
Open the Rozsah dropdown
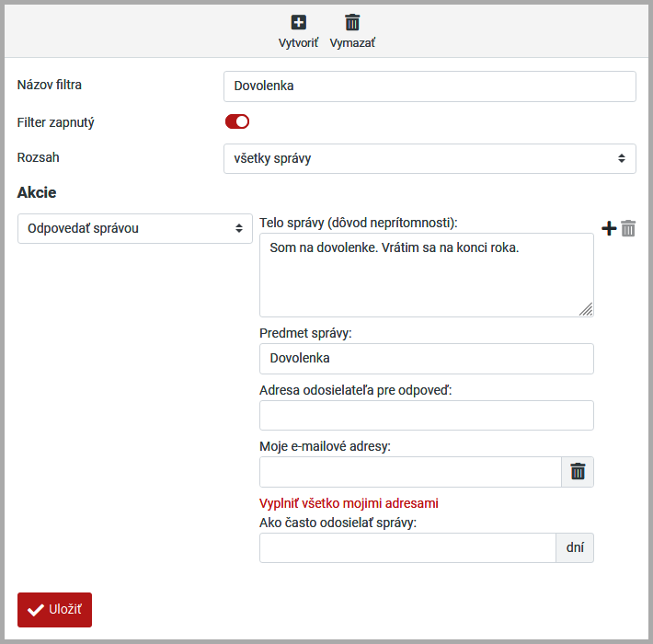tap(430, 158)
